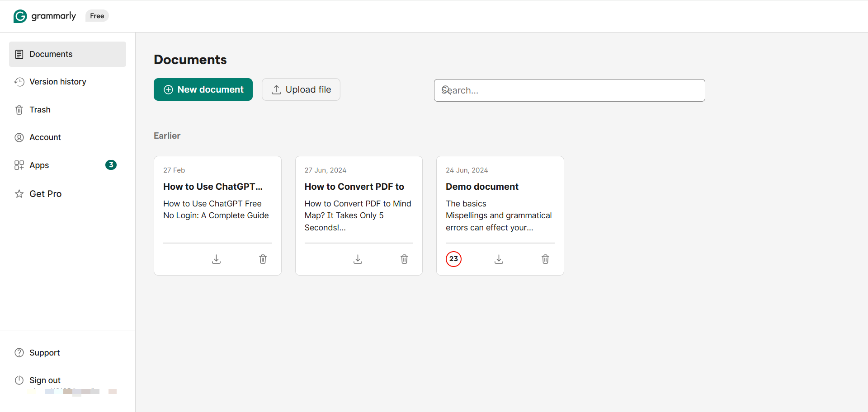Click the Grammarly logo icon
This screenshot has width=868, height=412.
pos(20,16)
